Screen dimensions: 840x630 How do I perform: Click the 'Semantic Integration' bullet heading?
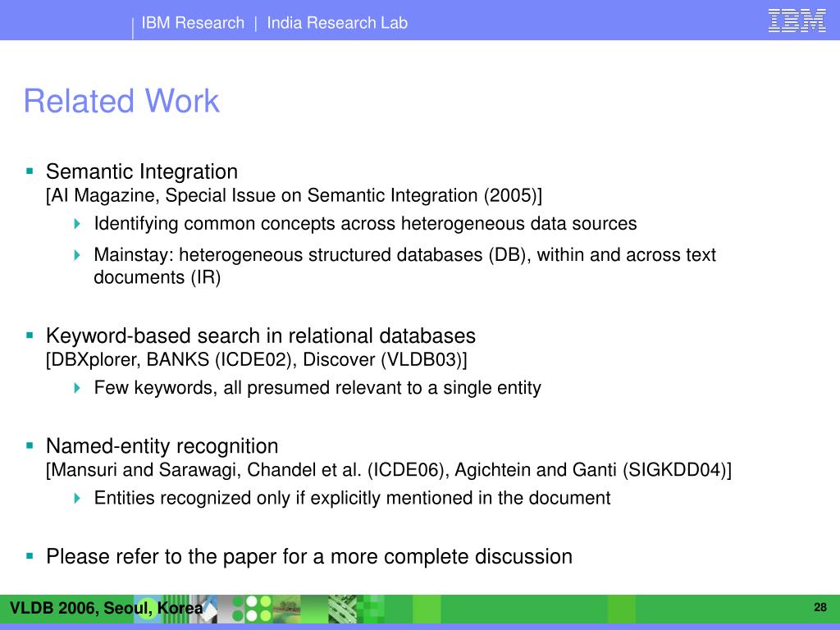tap(142, 171)
